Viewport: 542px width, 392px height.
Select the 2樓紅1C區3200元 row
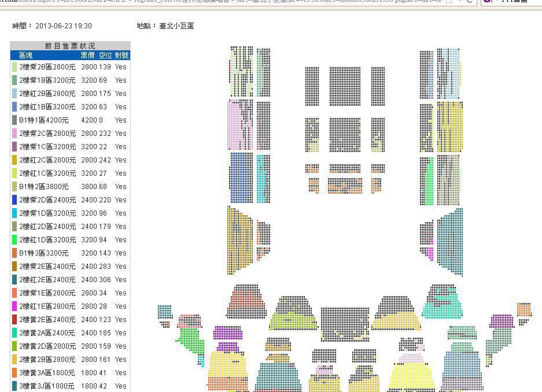coord(70,173)
